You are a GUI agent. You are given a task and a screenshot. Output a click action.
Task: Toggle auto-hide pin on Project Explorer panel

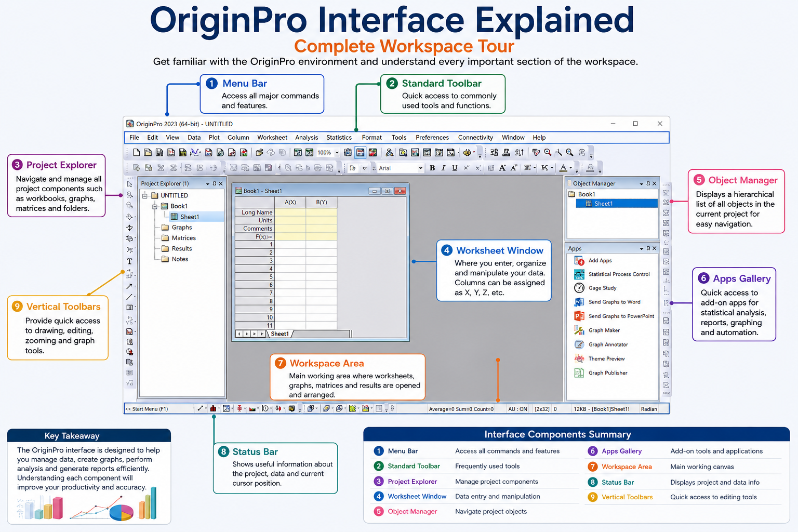[x=214, y=183]
